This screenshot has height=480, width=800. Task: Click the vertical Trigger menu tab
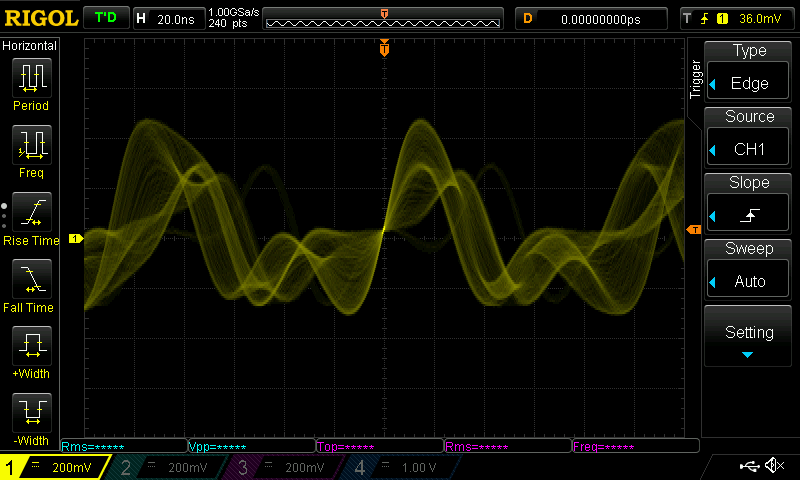pos(695,79)
